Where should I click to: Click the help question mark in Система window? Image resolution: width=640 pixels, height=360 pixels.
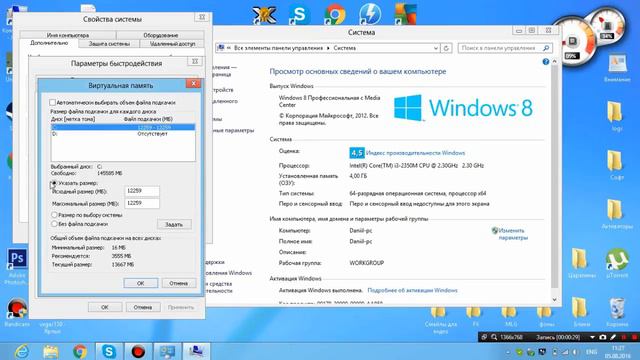(x=546, y=62)
